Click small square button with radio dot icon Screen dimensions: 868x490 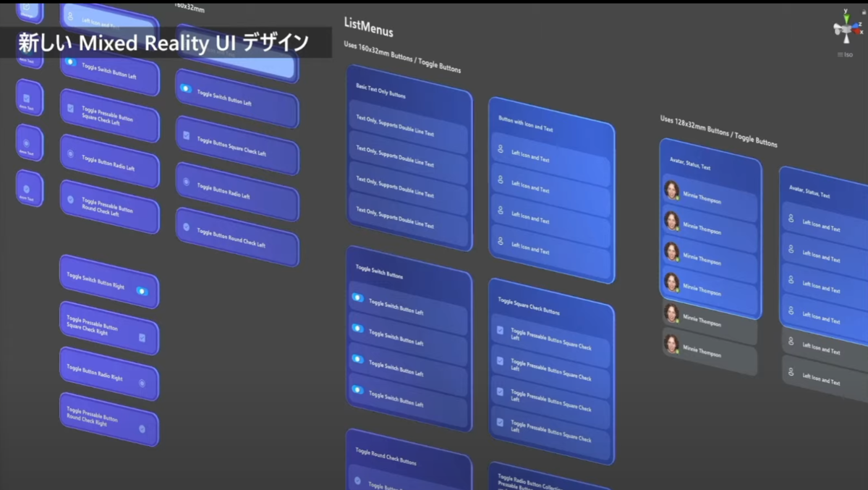[28, 143]
